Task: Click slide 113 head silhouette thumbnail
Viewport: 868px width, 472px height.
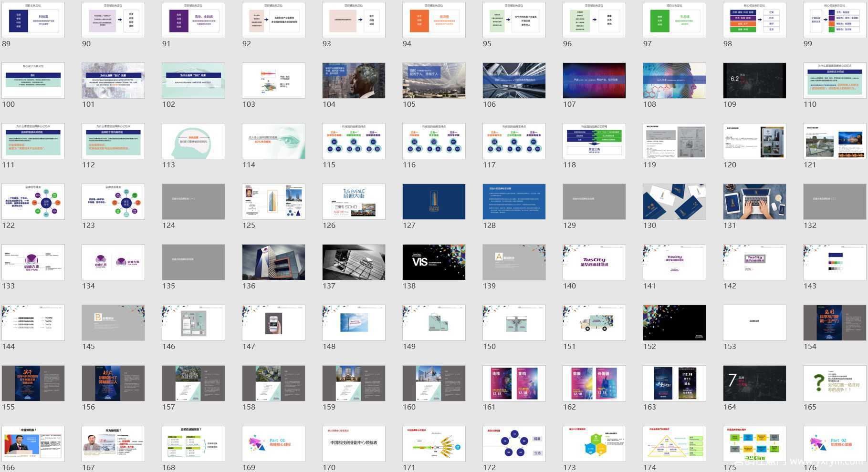Action: [193, 141]
